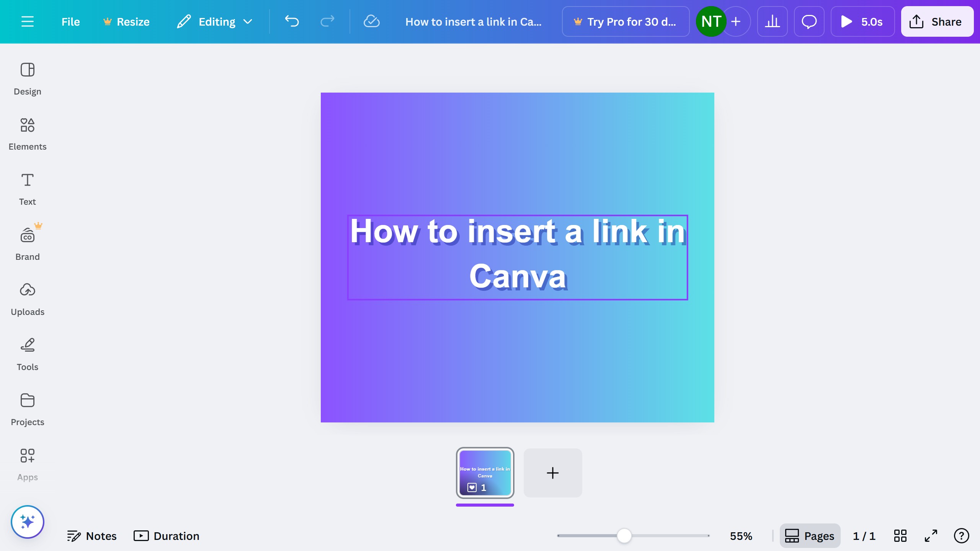
Task: Open the Design tab in sidebar
Action: pyautogui.click(x=27, y=79)
